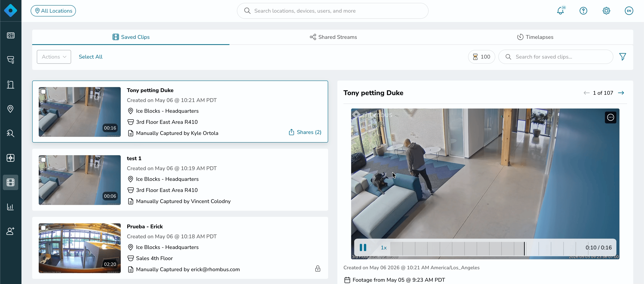Open the video options ellipsis button
The height and width of the screenshot is (284, 644).
[610, 117]
